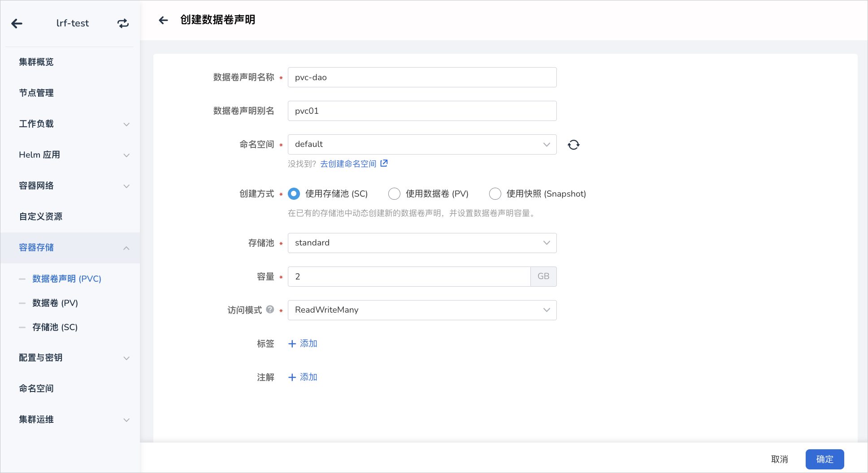Collapse the 容器存储 sidebar section
868x473 pixels.
tap(70, 248)
